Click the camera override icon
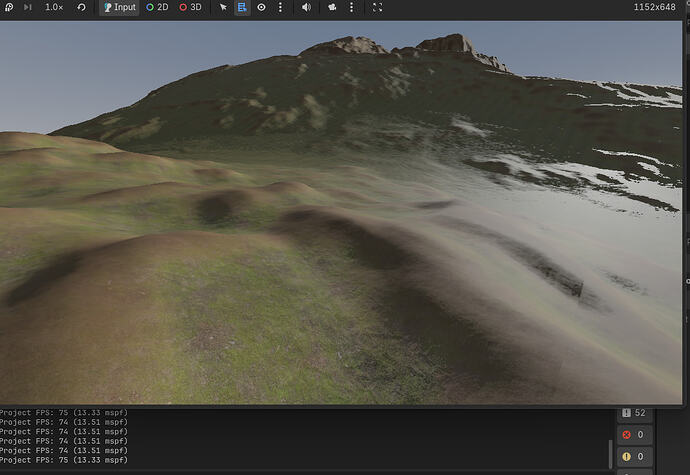Screen dimensions: 690x475 [x=332, y=7]
